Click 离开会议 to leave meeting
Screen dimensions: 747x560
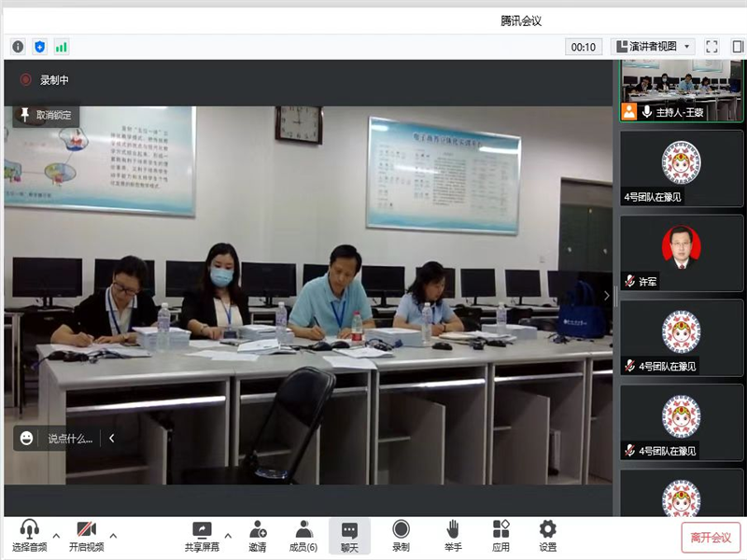coord(711,537)
